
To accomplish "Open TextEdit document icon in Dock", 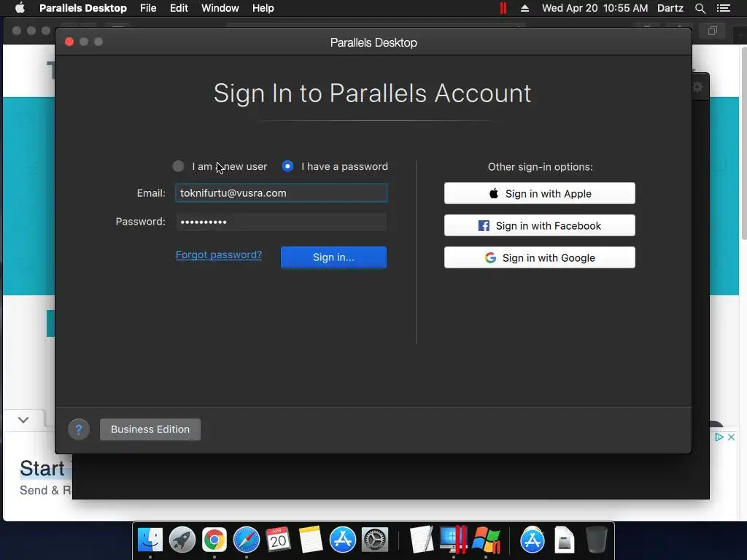I will pos(421,540).
